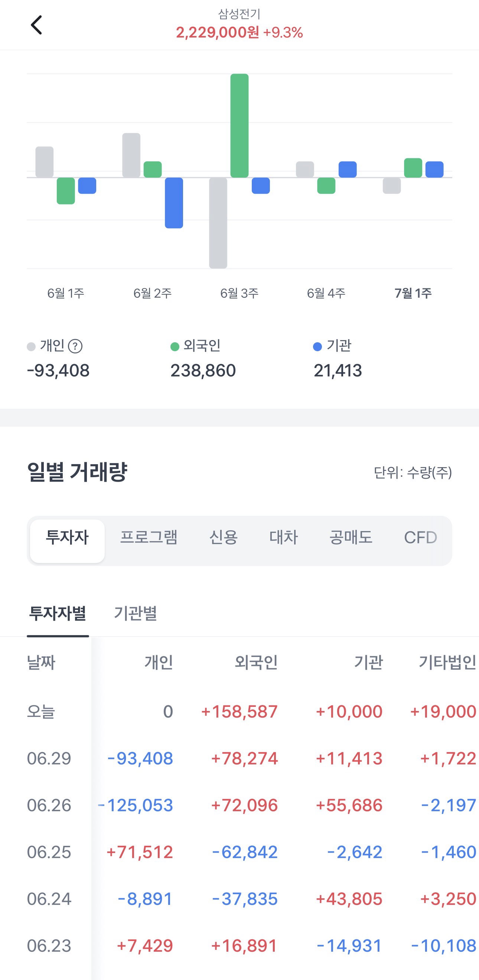Image resolution: width=479 pixels, height=980 pixels.
Task: Open the 대차 tab
Action: [284, 537]
